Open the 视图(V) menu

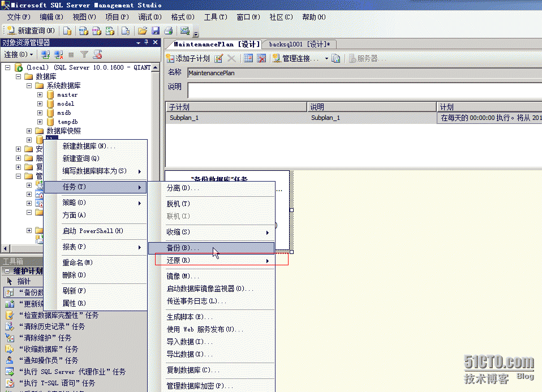[x=84, y=17]
